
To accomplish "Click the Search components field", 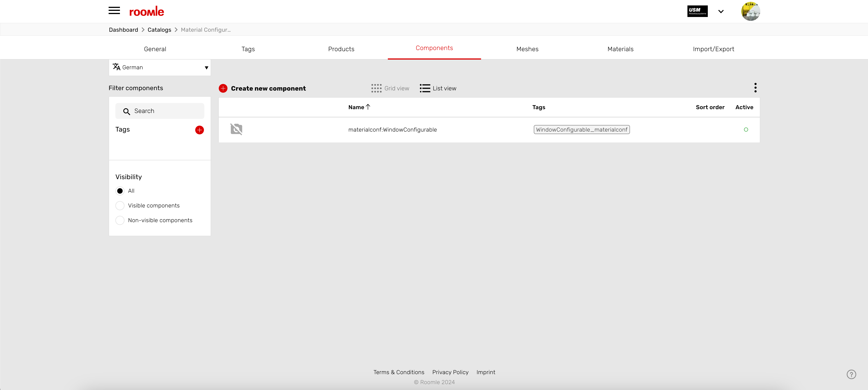I will pos(165,111).
